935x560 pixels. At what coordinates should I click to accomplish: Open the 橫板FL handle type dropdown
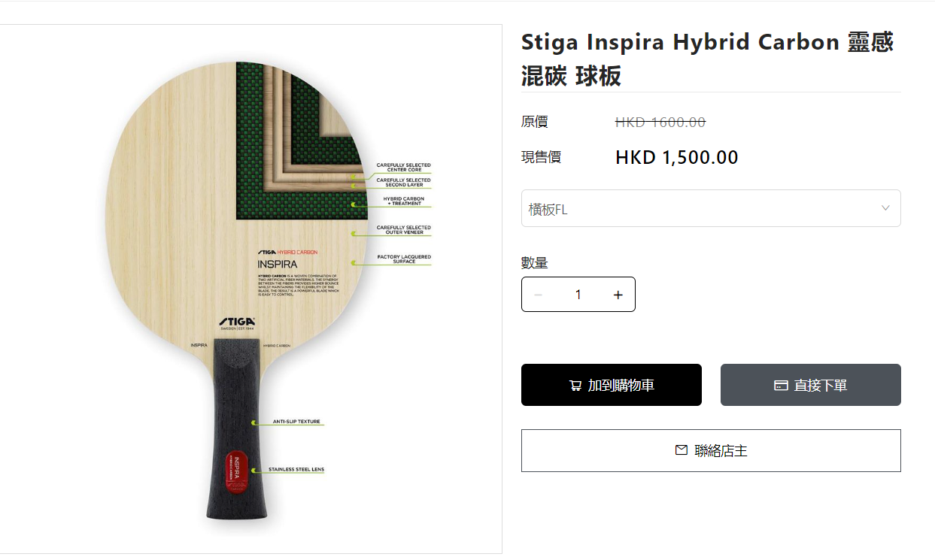click(x=711, y=208)
